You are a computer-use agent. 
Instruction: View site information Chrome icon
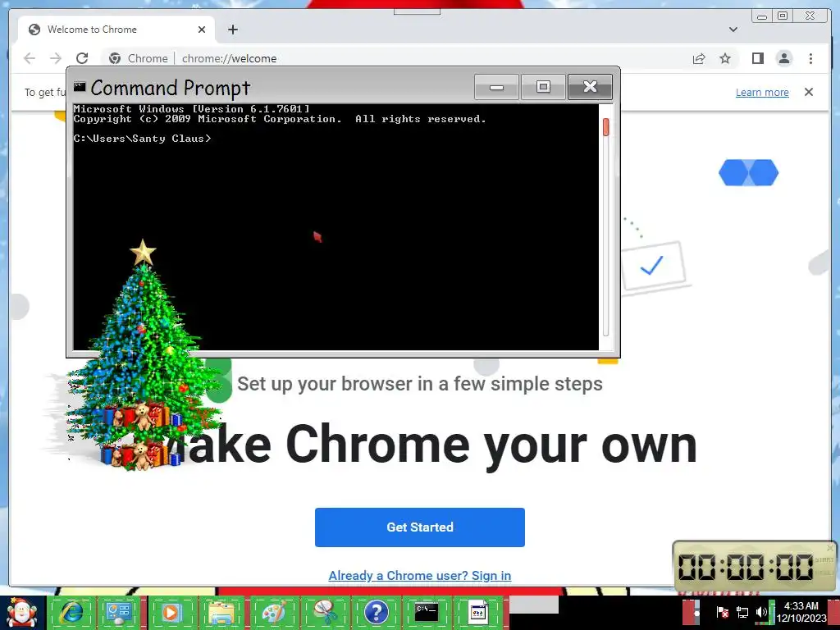click(x=115, y=58)
